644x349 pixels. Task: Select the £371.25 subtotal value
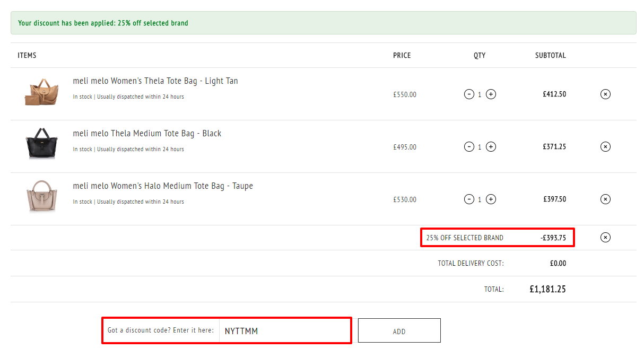(x=554, y=147)
